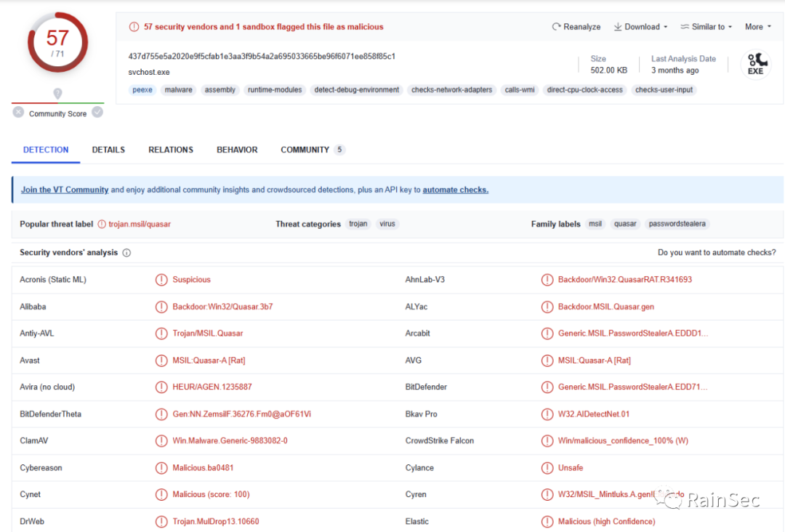Screen dimensions: 785x532
Task: Click the alert icon next to Unsafe
Action: [547, 468]
